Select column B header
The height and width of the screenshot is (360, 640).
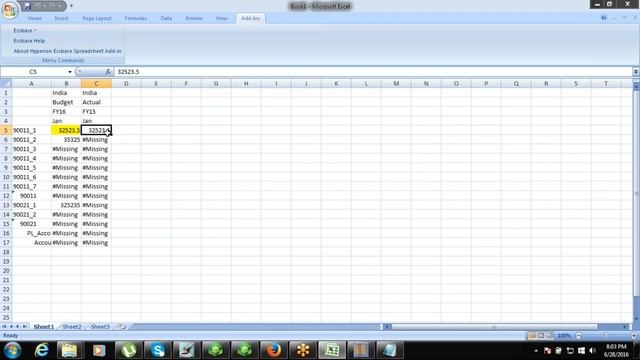(x=66, y=84)
